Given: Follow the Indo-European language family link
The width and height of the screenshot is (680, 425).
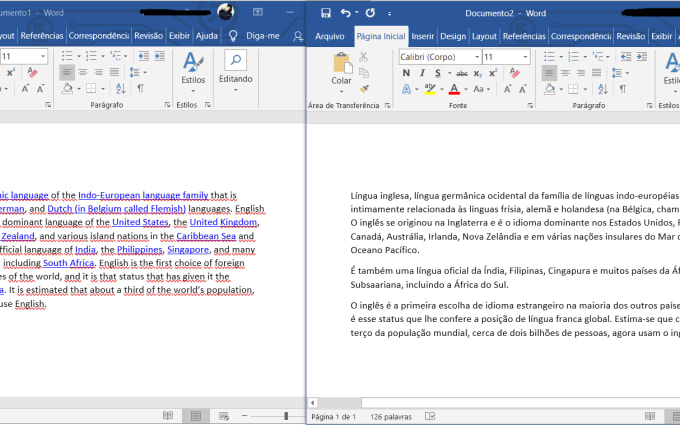Looking at the screenshot, I should [x=143, y=196].
